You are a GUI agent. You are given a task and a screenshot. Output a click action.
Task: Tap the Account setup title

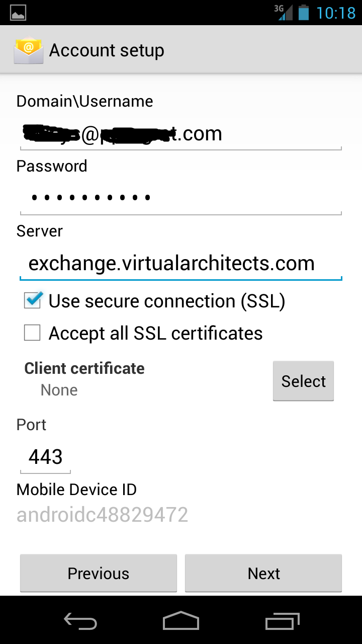click(x=107, y=51)
